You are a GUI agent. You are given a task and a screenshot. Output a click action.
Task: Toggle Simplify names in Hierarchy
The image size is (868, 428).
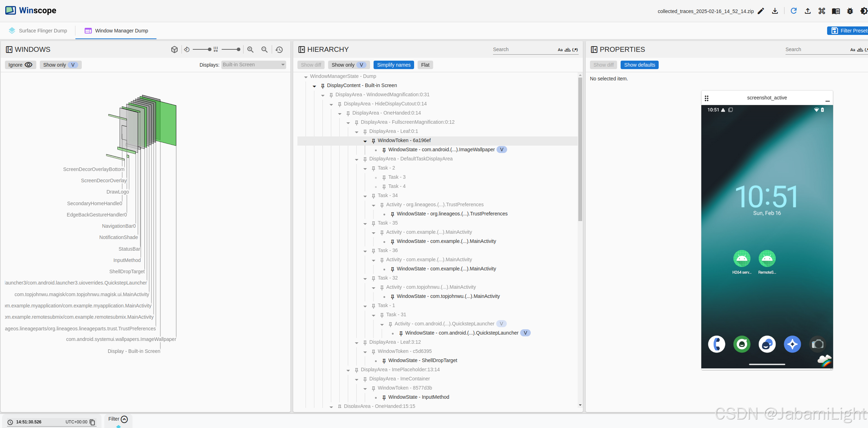click(x=394, y=65)
